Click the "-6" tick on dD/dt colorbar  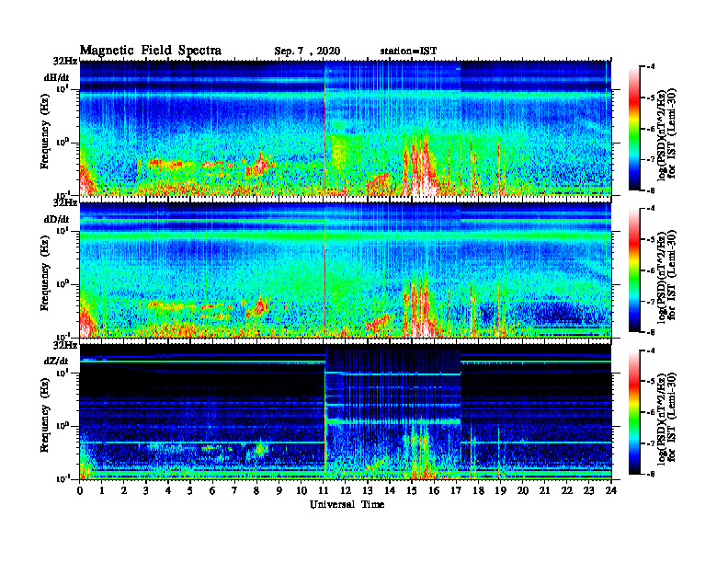click(x=652, y=270)
